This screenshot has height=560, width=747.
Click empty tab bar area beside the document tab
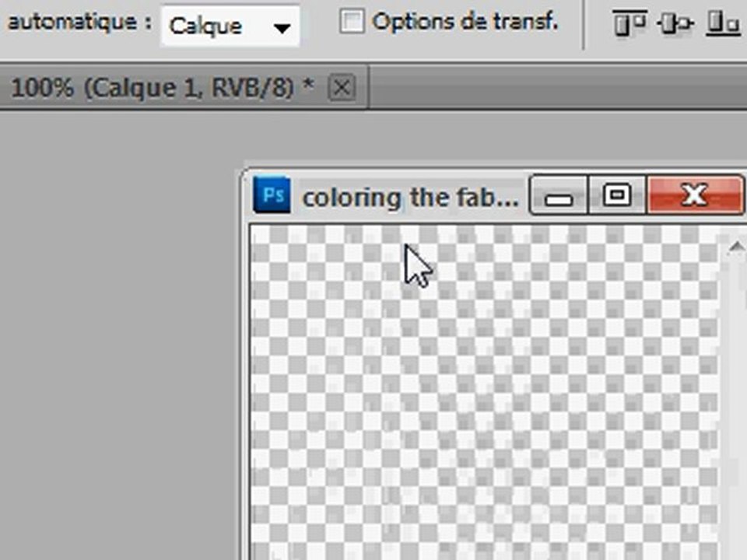coord(557,88)
